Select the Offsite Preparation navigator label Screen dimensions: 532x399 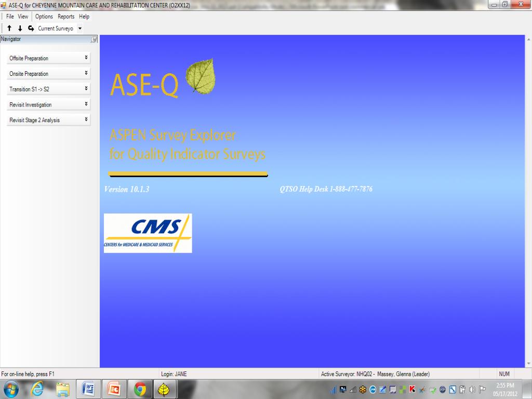(29, 58)
